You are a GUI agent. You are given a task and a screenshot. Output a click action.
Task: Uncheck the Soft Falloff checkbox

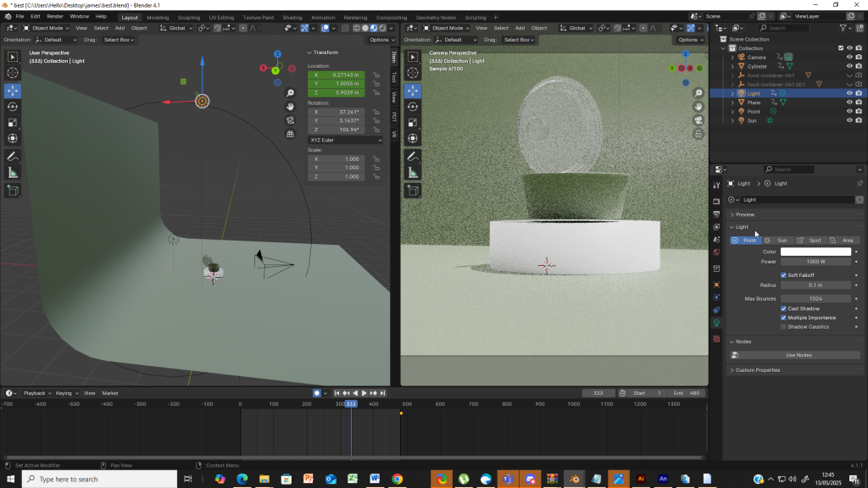coord(783,275)
